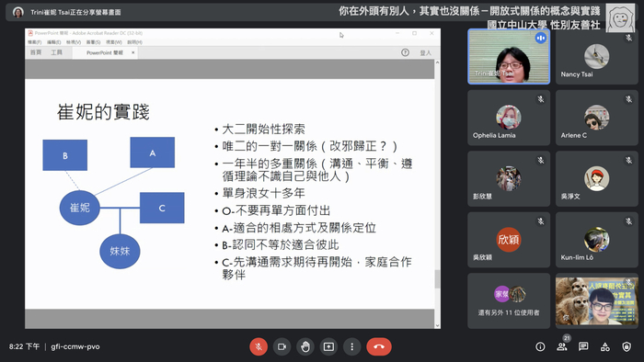The width and height of the screenshot is (644, 362).
Task: Click Acrobat vertical scrollbar thumb
Action: (437, 278)
